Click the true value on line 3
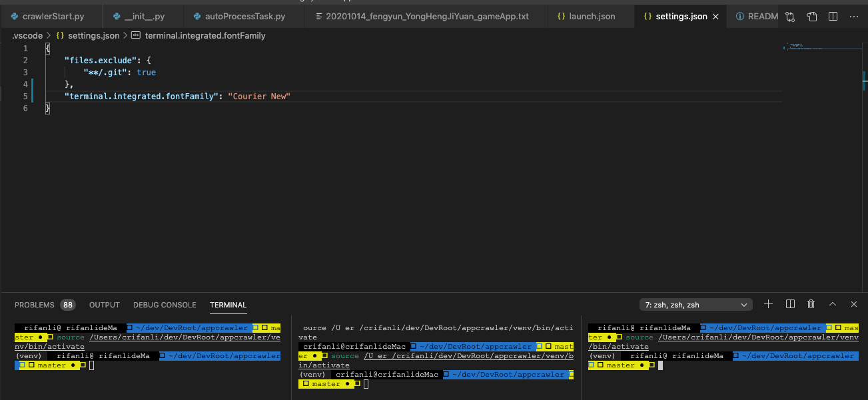The height and width of the screenshot is (400, 868). 147,73
